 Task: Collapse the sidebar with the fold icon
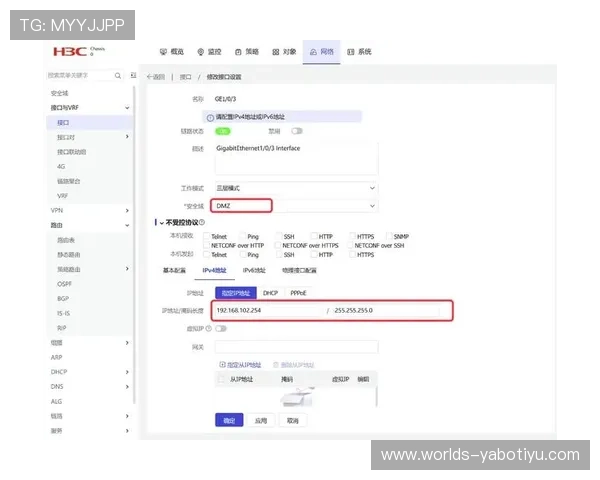(x=133, y=75)
